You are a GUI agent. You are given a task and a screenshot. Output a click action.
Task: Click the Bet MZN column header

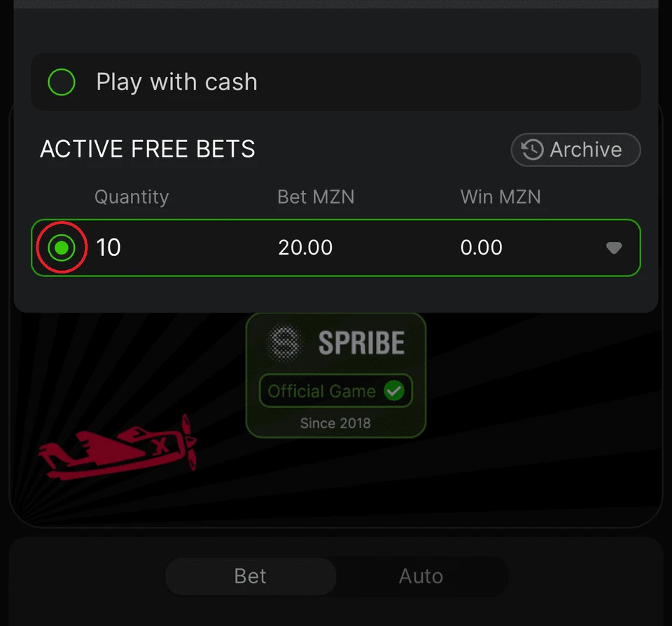[x=316, y=197]
